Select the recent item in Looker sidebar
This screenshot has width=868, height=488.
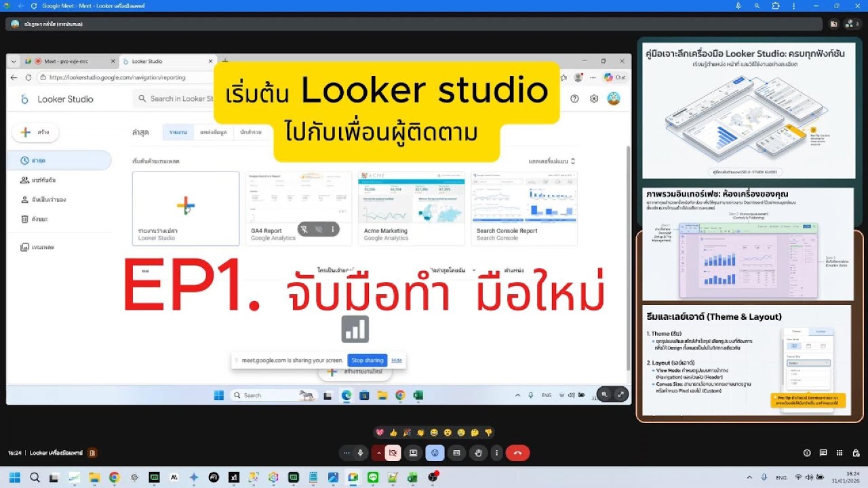tap(60, 161)
